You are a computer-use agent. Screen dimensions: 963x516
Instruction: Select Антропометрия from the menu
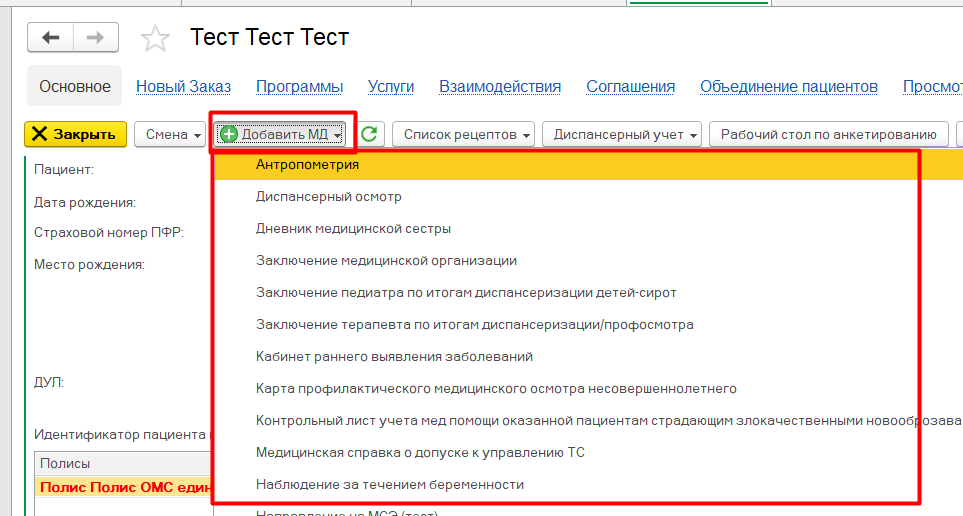307,164
